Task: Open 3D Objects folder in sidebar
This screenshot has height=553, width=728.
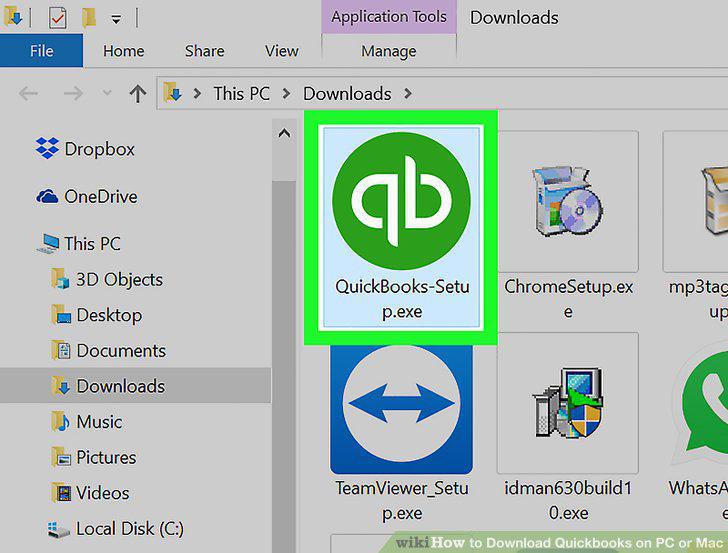Action: pyautogui.click(x=107, y=279)
